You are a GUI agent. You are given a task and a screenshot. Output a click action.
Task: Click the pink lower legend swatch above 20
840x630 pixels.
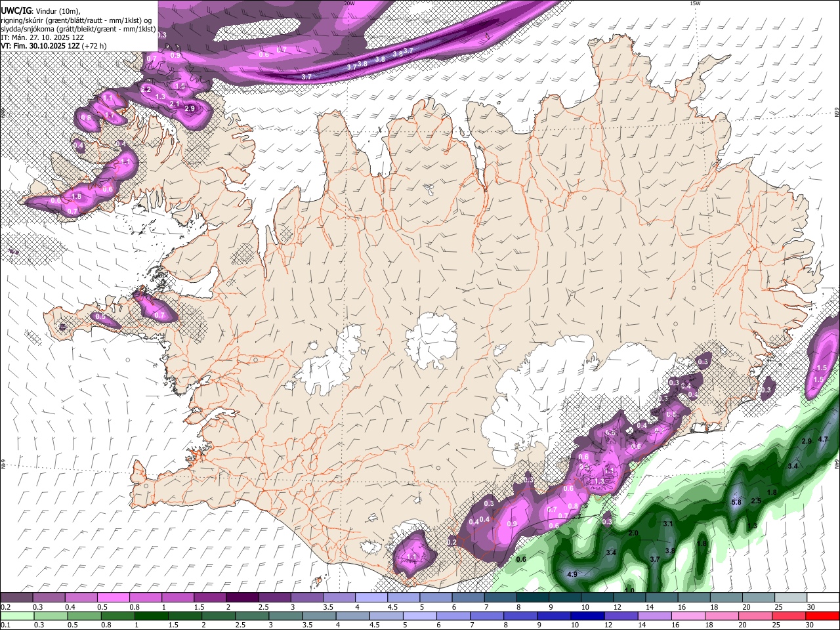pos(755,616)
